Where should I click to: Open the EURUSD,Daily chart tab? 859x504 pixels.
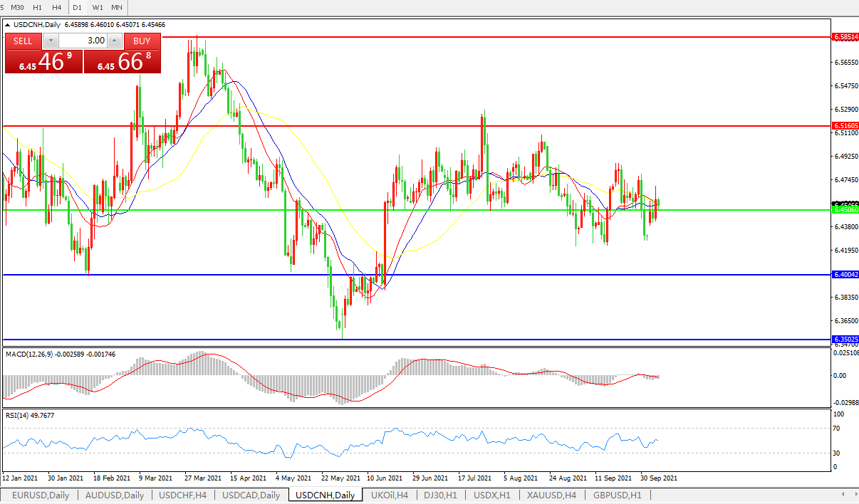[40, 495]
